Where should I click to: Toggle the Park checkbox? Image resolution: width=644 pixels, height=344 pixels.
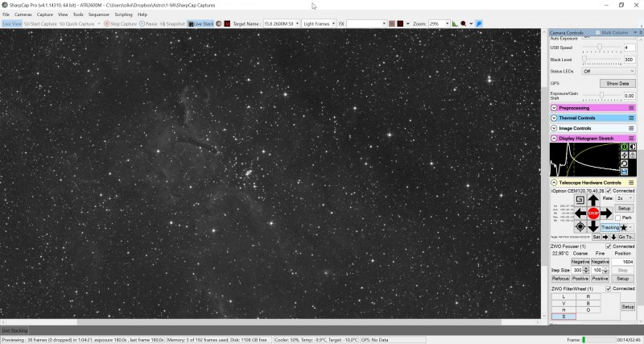tap(617, 218)
